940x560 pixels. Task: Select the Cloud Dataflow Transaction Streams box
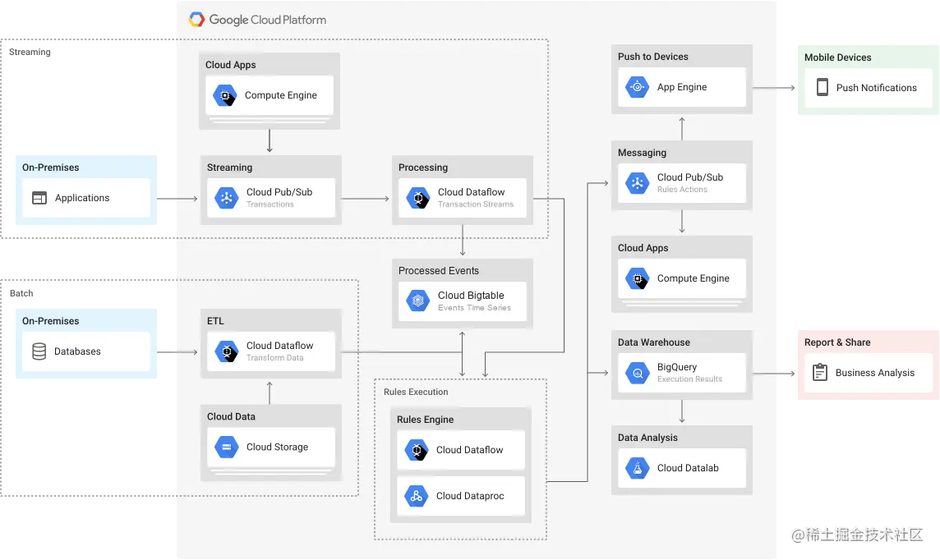coord(463,198)
